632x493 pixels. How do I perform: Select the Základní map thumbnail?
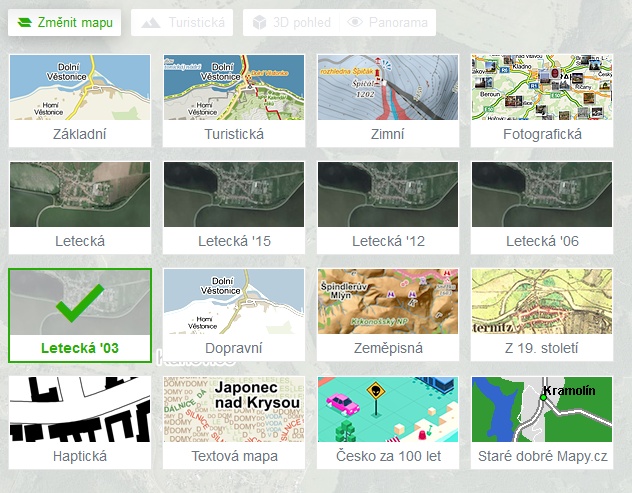tap(80, 100)
